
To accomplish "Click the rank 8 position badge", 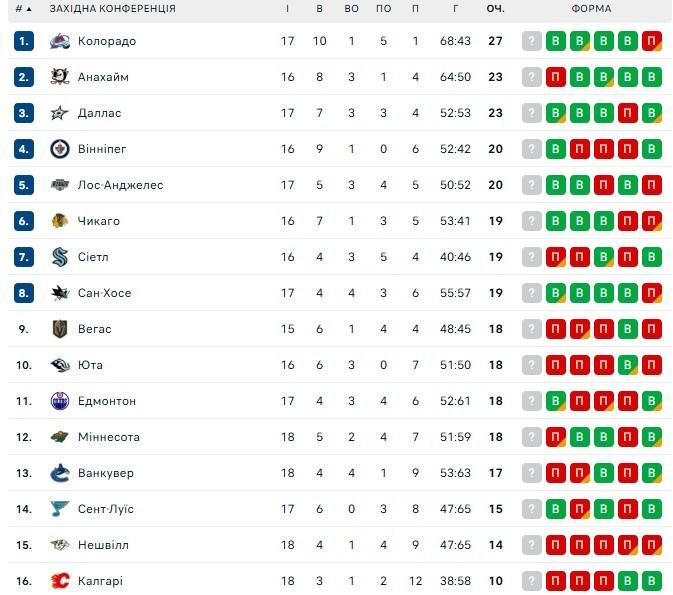I will pos(24,293).
